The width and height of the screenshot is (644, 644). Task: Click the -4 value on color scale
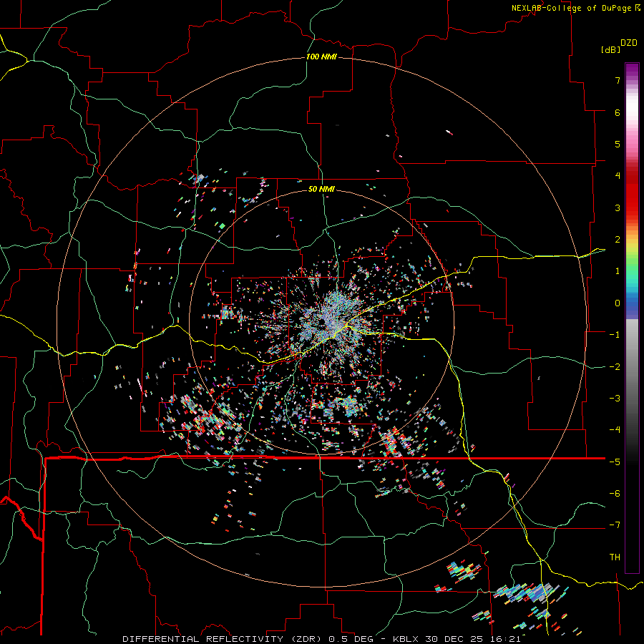tap(615, 430)
